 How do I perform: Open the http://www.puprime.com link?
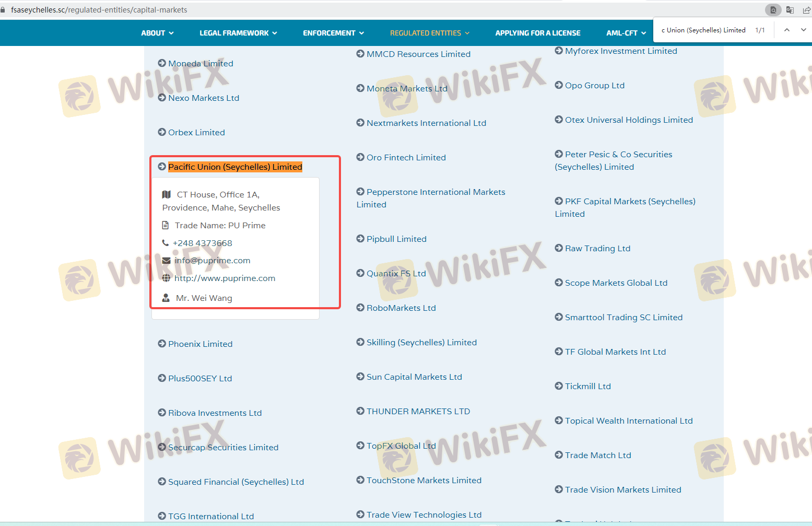click(x=225, y=278)
